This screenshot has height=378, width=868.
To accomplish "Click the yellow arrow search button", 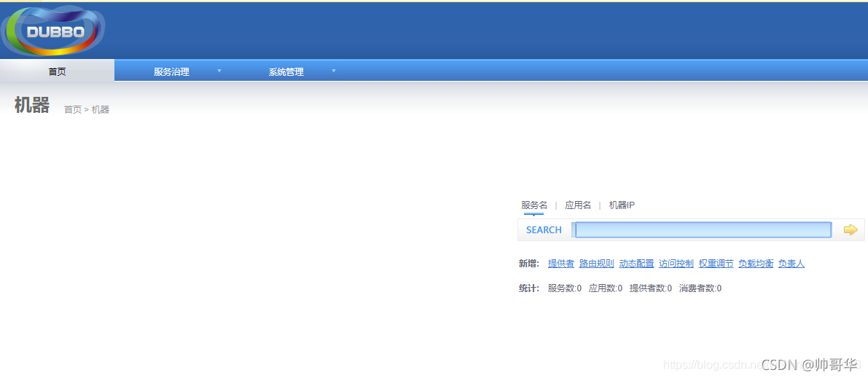I will click(x=851, y=229).
